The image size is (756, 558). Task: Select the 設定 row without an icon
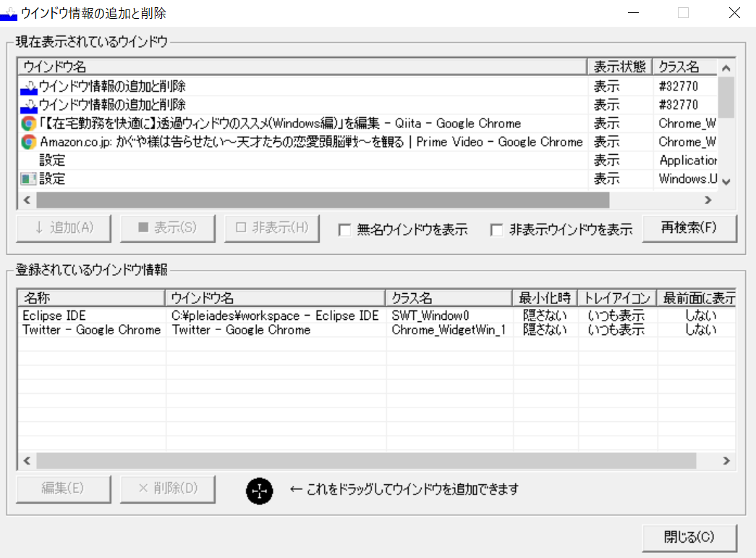click(x=368, y=160)
